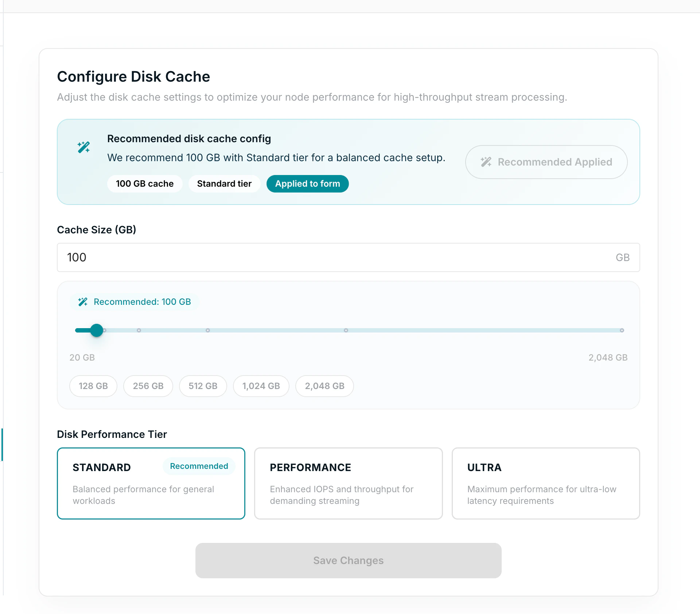Click the 1,024 GB preset chip
Viewport: 700px width, 614px height.
261,386
